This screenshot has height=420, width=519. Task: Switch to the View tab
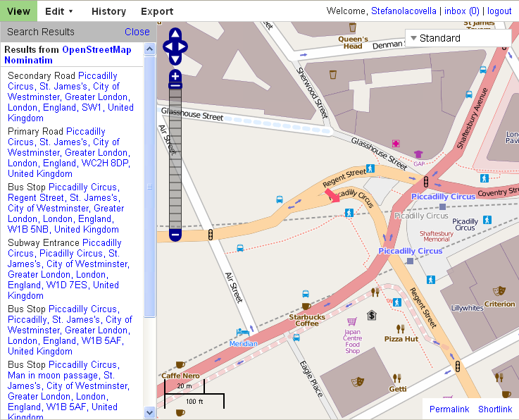[x=18, y=11]
